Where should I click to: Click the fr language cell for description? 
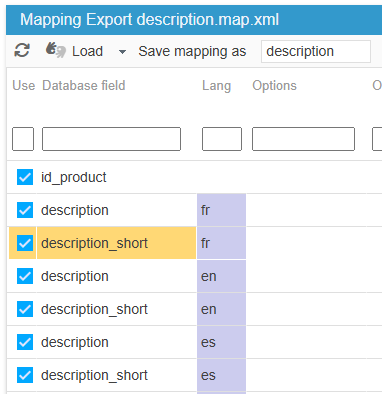point(221,210)
